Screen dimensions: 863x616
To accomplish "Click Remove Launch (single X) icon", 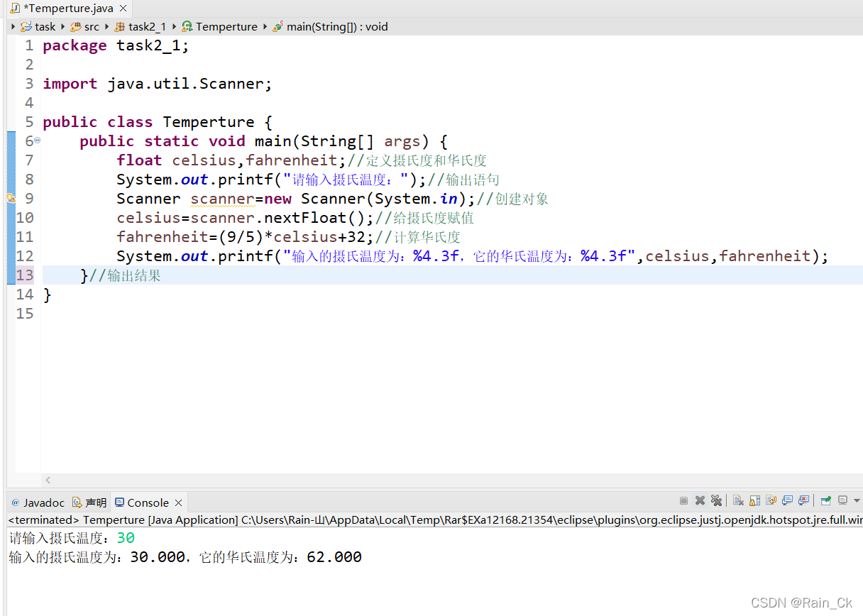I will click(x=700, y=500).
